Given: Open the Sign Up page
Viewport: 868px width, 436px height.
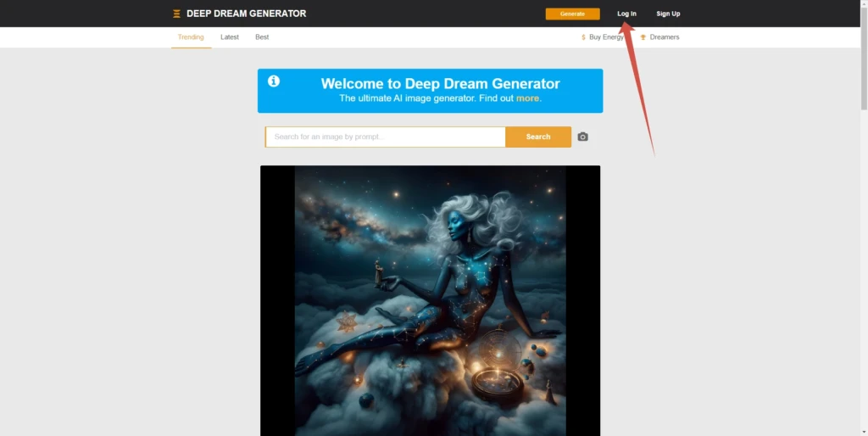Looking at the screenshot, I should (x=668, y=14).
